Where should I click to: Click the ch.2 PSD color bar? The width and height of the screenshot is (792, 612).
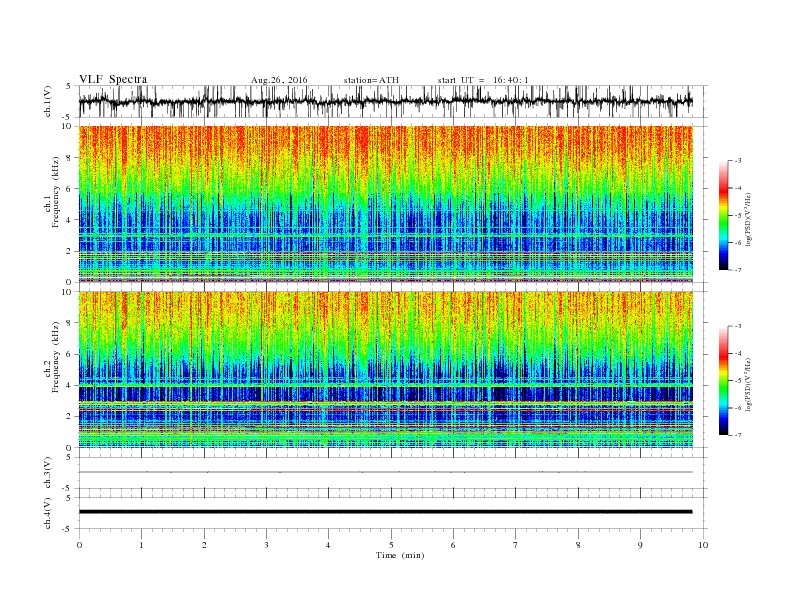[724, 380]
